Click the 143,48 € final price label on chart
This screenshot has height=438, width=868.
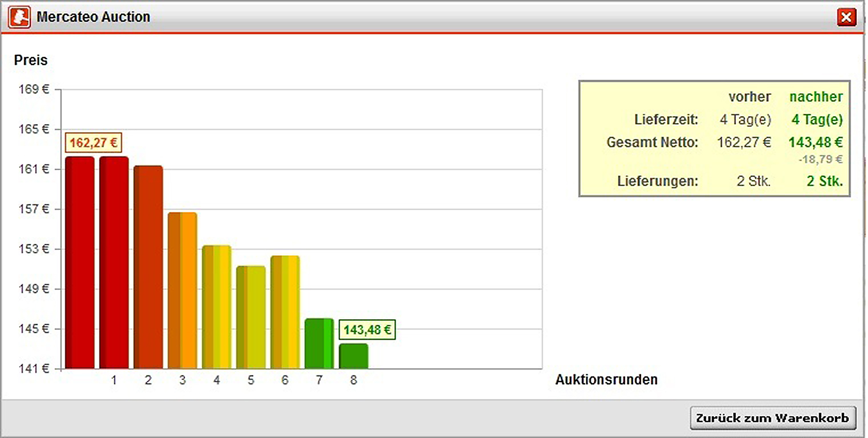(x=367, y=330)
